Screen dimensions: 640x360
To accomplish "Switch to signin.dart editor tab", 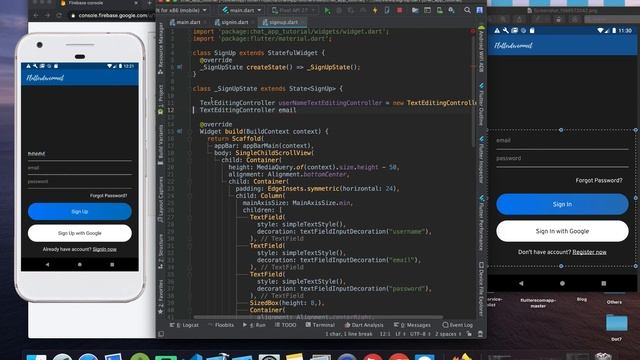I will 231,22.
